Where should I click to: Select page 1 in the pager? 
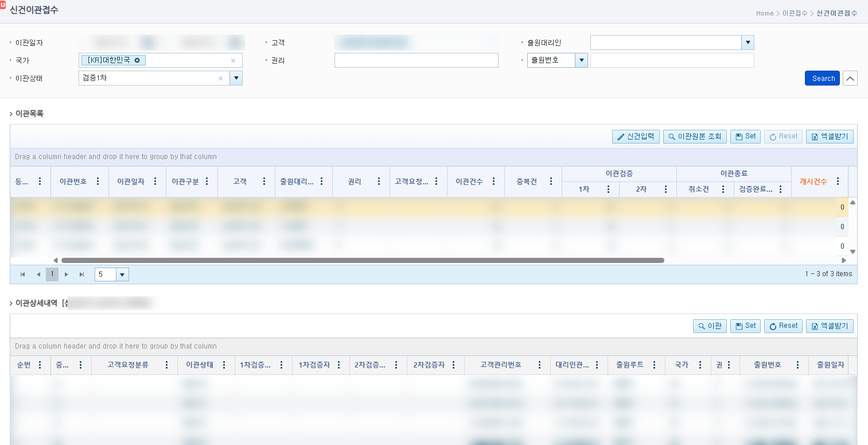click(x=52, y=274)
